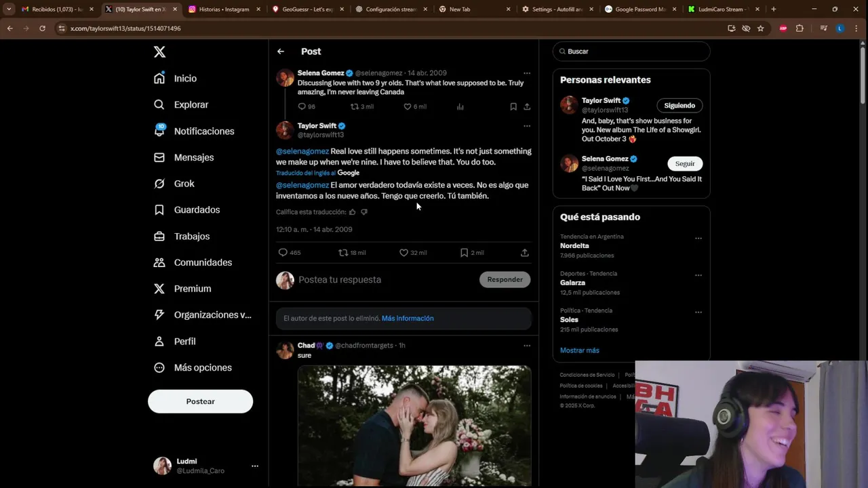
Task: Click the Buscar search box
Action: tap(631, 52)
